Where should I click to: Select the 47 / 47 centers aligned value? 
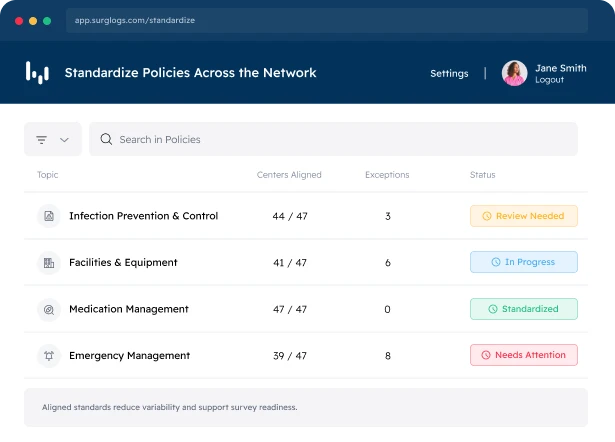(290, 309)
